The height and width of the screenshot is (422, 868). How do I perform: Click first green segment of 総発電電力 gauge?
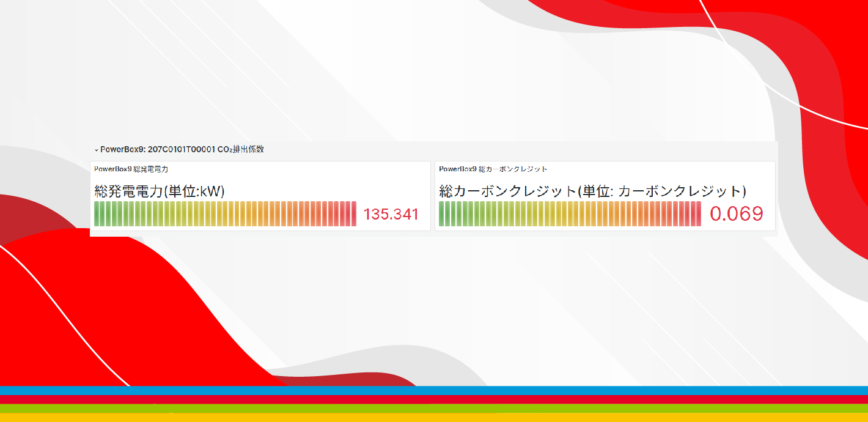coord(97,214)
